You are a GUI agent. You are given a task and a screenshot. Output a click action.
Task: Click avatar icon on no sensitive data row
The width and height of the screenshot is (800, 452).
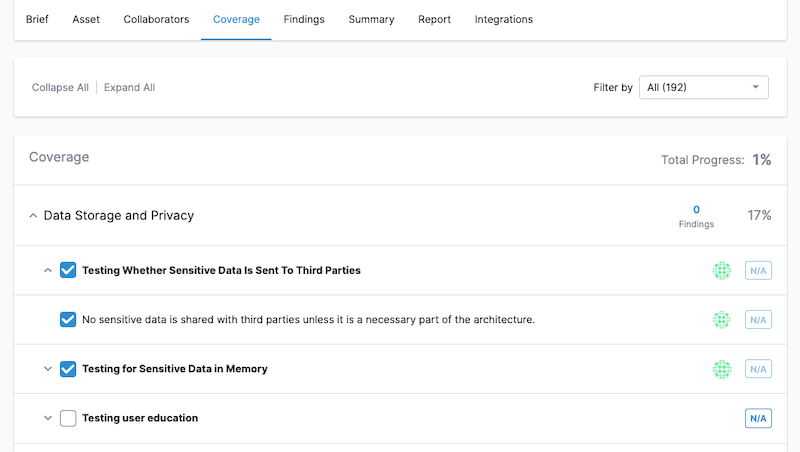[x=721, y=320]
